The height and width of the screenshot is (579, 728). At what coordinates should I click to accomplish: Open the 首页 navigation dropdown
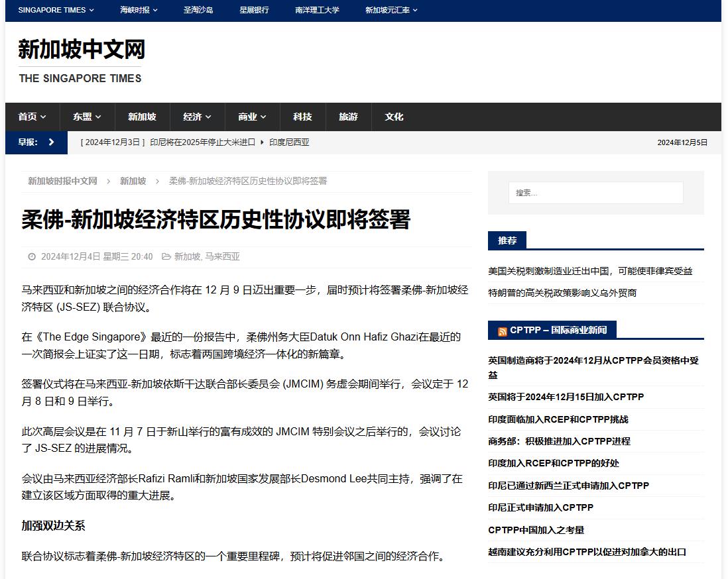point(32,117)
